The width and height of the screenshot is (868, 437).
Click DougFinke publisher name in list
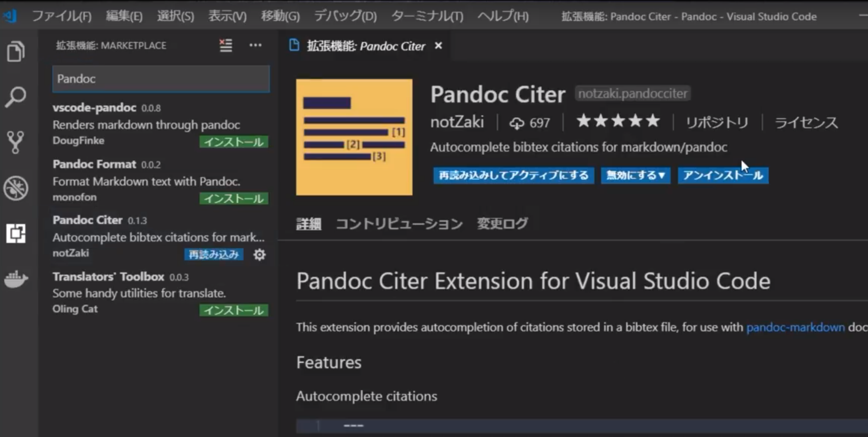coord(78,140)
